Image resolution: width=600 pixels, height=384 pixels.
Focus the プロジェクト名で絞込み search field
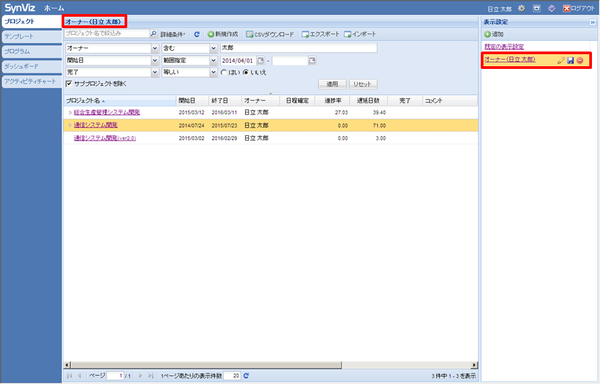pos(107,34)
